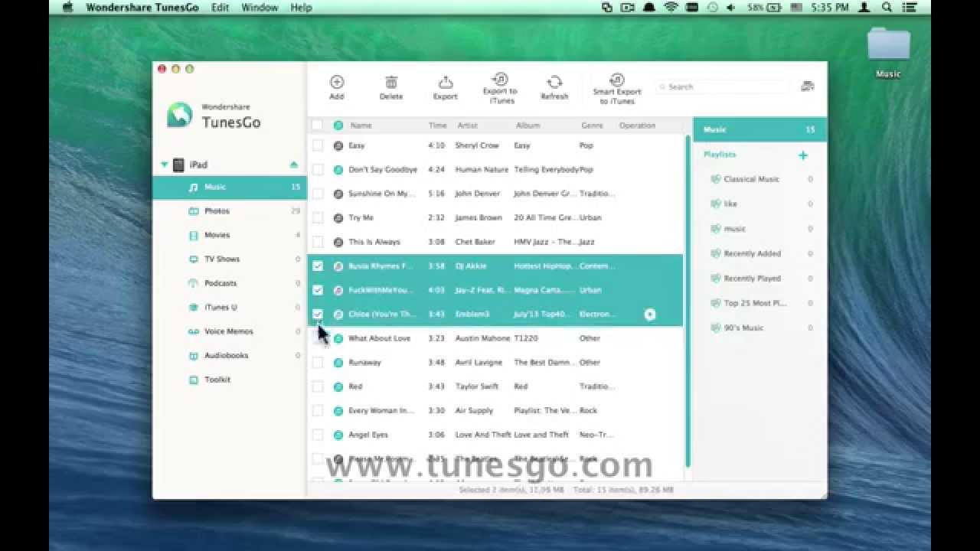The image size is (980, 551).
Task: Click Export to iTunes icon
Action: coord(500,79)
